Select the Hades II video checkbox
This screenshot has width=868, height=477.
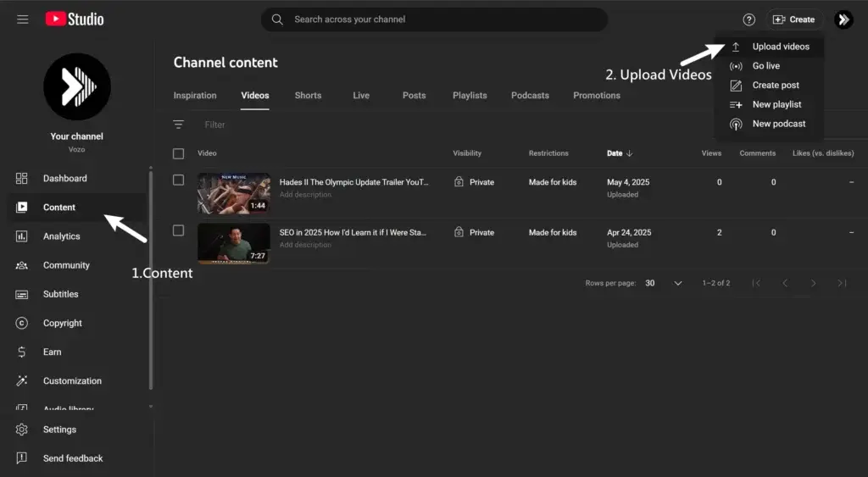[x=178, y=180]
